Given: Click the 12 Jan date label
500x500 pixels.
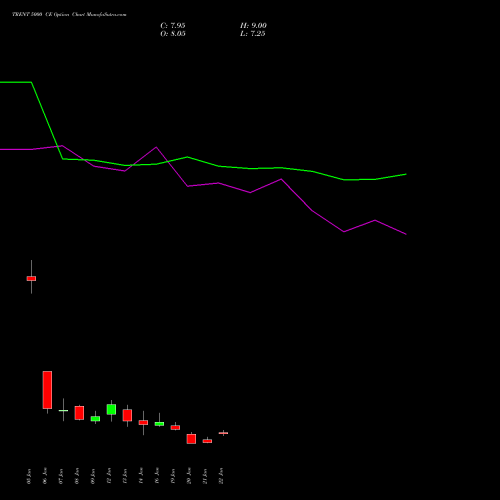Looking at the screenshot, I should [x=109, y=476].
